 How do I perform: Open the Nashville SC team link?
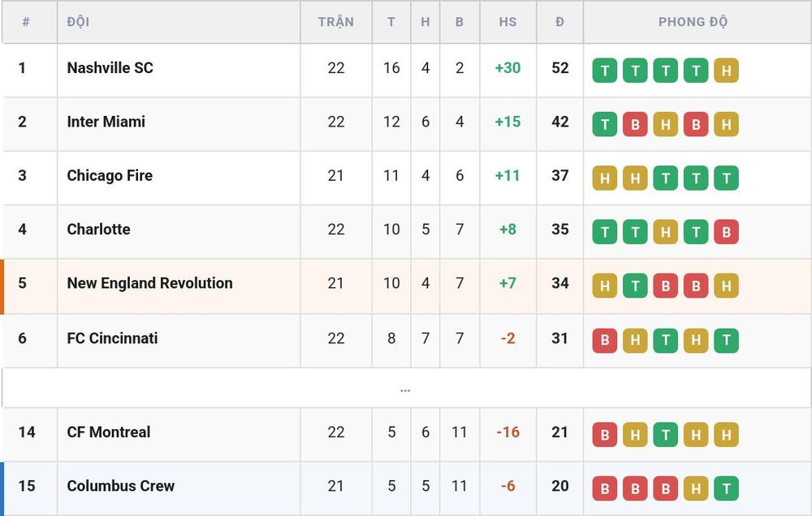[110, 68]
